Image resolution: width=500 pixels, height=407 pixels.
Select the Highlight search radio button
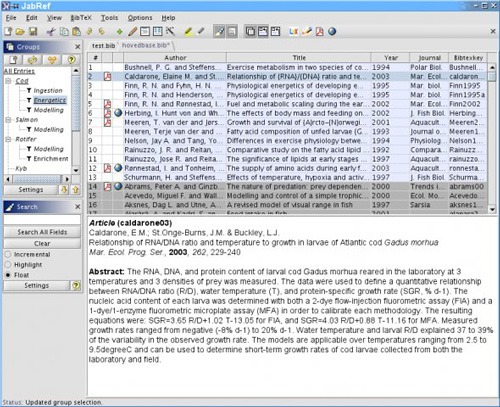tap(8, 265)
